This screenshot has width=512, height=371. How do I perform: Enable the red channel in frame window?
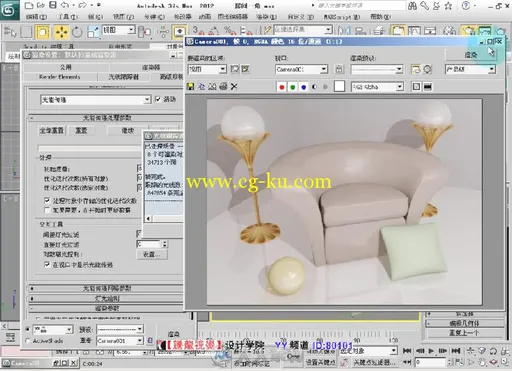point(282,87)
